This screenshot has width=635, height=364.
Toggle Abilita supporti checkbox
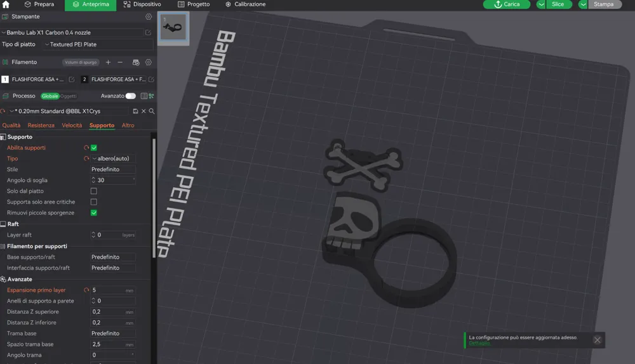coord(94,148)
